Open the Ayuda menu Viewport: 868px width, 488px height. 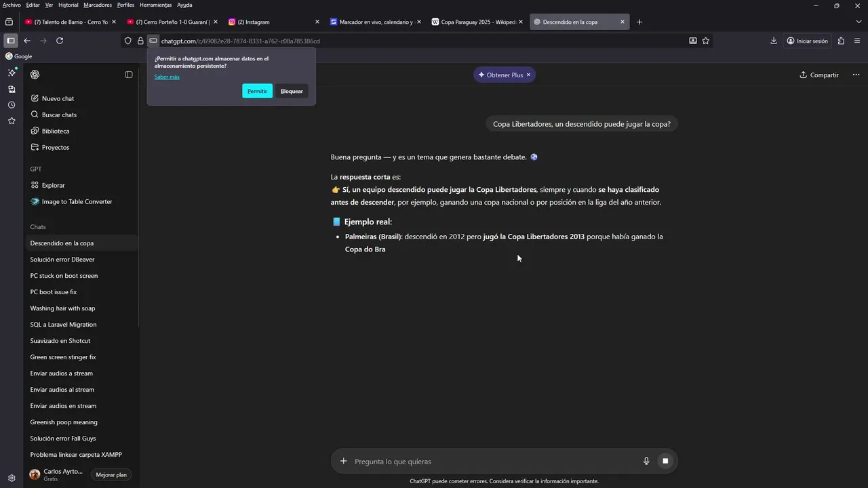click(184, 5)
